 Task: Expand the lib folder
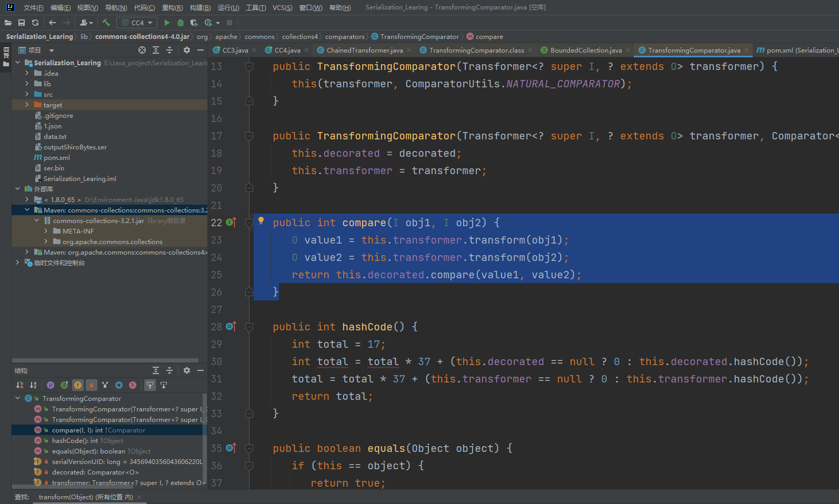pyautogui.click(x=27, y=84)
